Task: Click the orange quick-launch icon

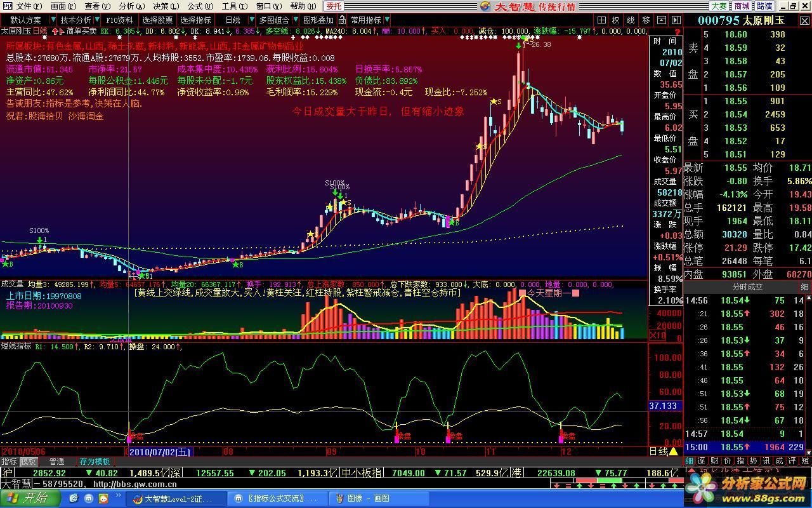Action: click(x=104, y=499)
